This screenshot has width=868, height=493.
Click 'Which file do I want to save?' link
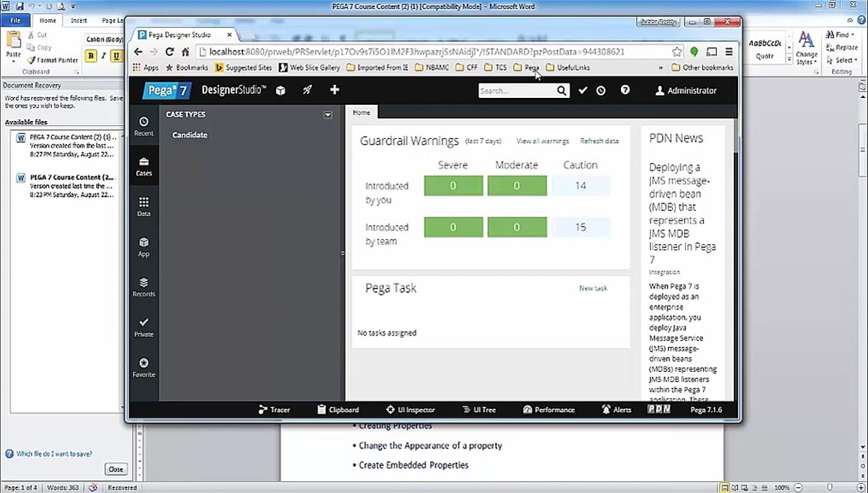[54, 454]
